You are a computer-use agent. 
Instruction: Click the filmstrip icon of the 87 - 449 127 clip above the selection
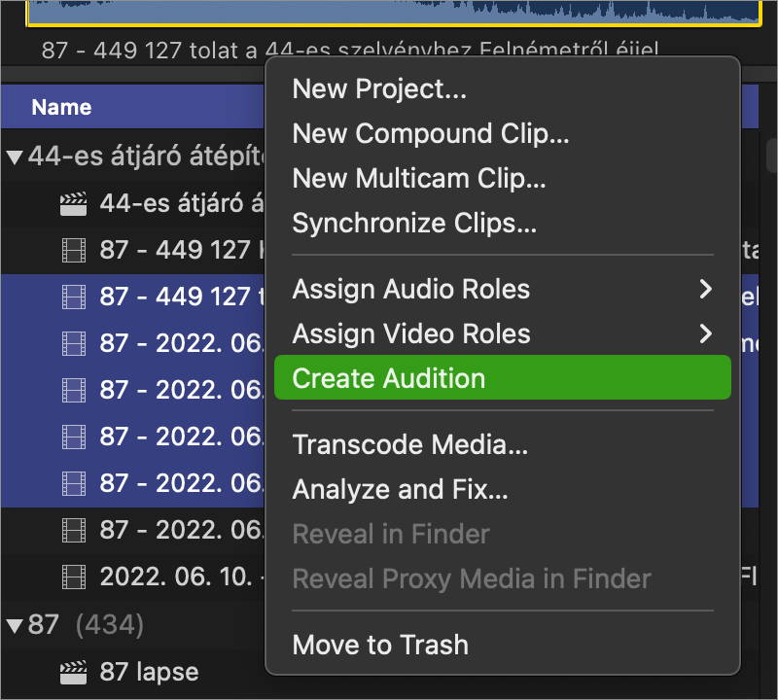pos(74,250)
